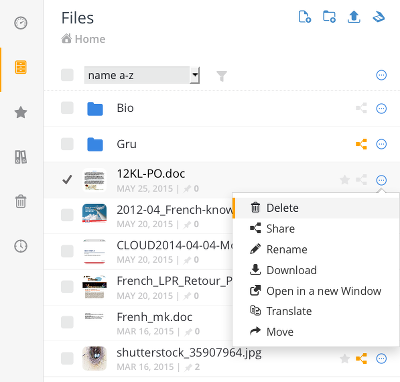Create a new file with toolbar icon
This screenshot has height=382, width=400.
coord(305,17)
